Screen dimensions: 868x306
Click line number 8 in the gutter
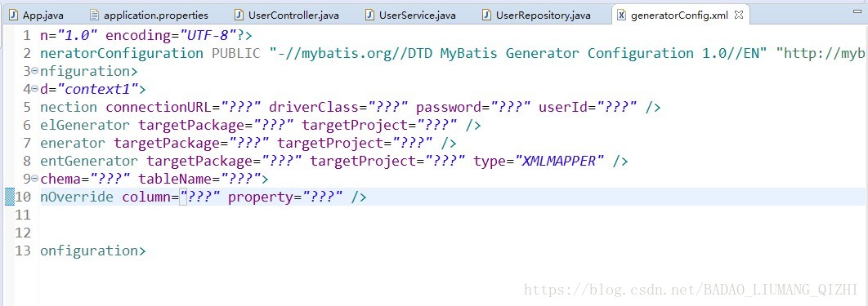pos(27,162)
